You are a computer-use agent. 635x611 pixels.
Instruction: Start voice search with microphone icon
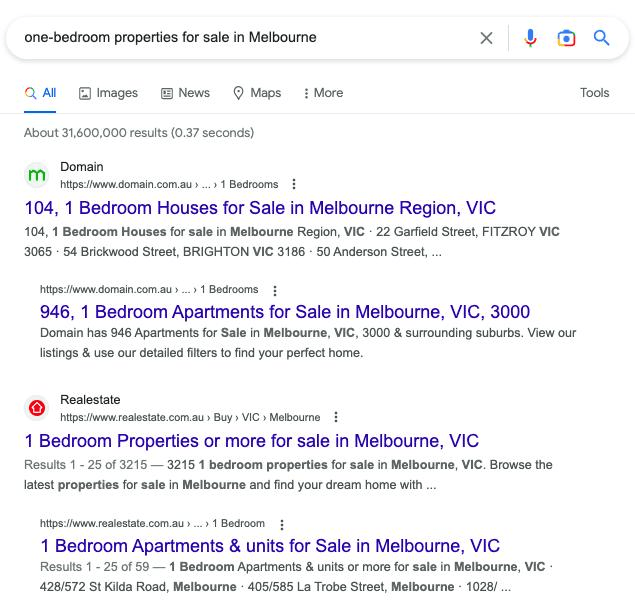(530, 38)
